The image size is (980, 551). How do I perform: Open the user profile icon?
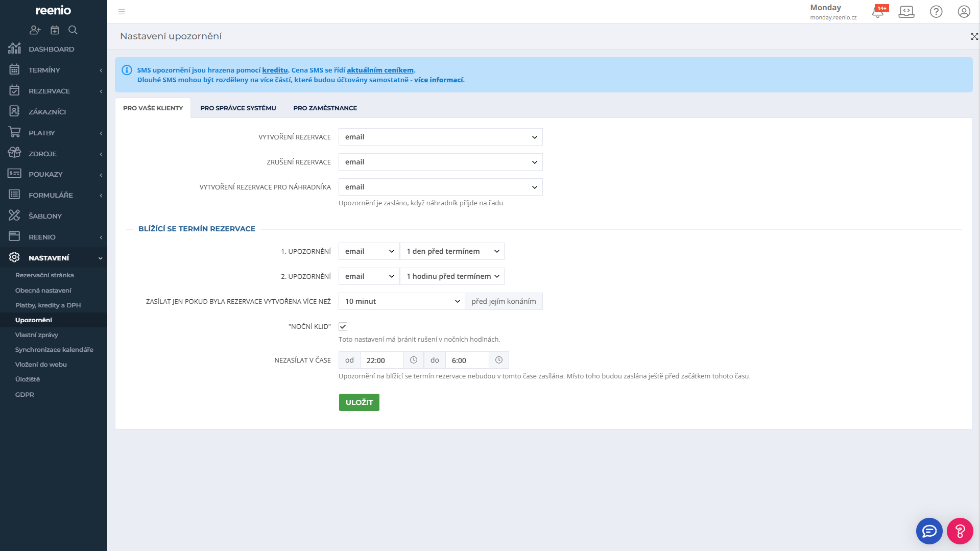click(964, 11)
